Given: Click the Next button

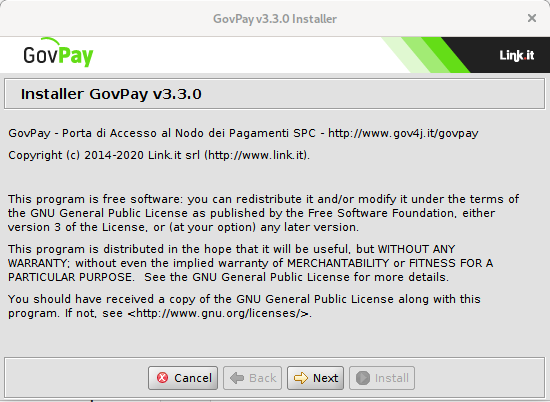Looking at the screenshot, I should click(315, 378).
